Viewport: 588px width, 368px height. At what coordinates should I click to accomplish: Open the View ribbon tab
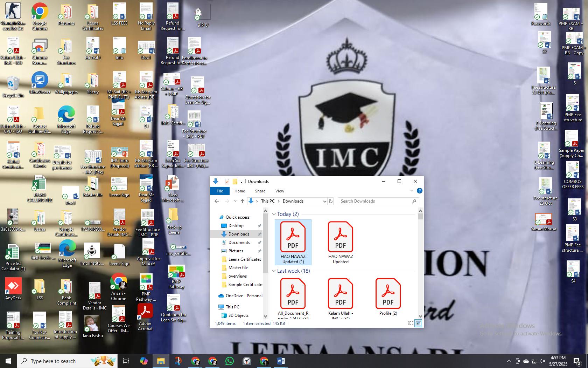point(280,191)
